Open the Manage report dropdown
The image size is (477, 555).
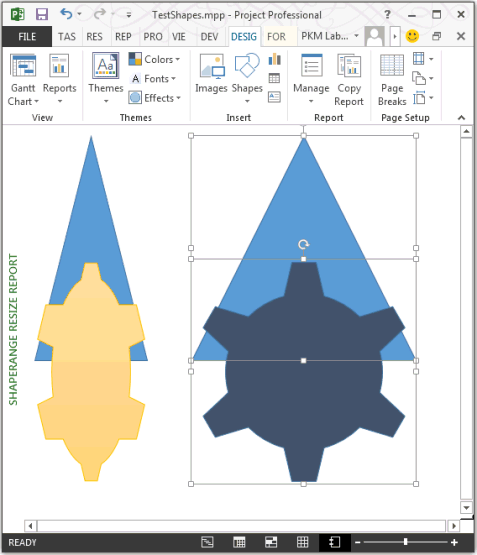[x=311, y=79]
